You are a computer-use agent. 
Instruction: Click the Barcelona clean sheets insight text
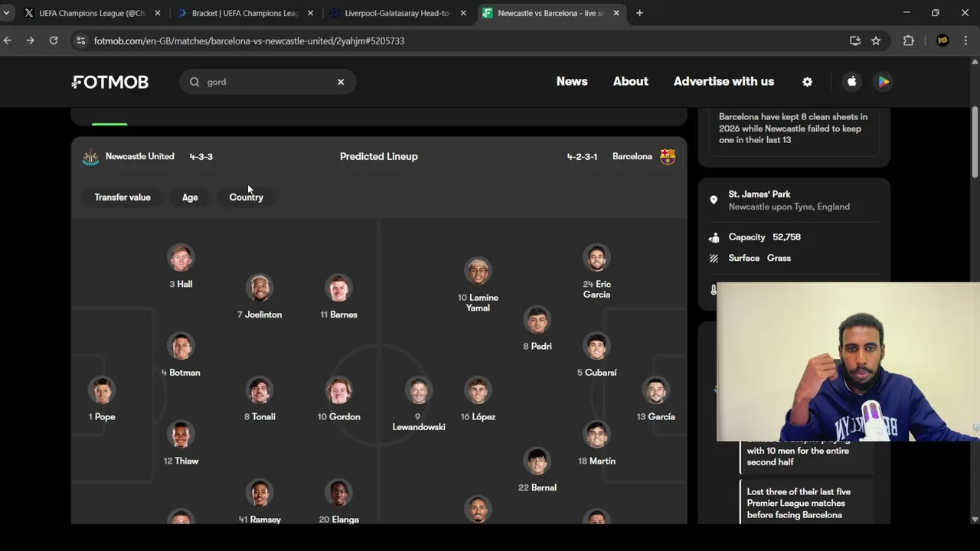[x=793, y=129]
